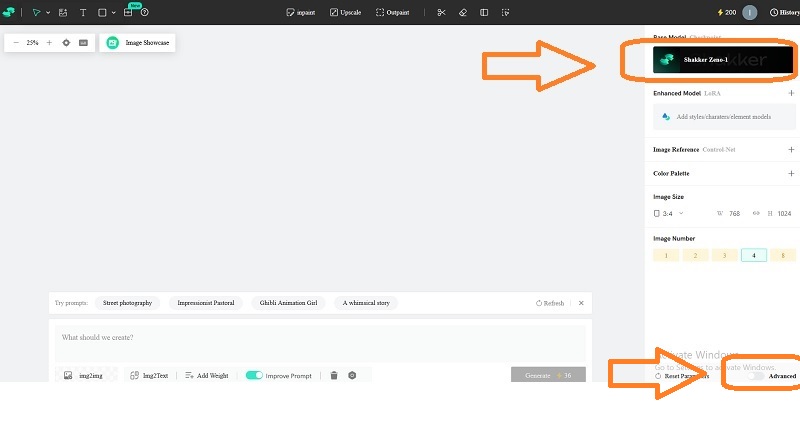Viewport: 800px width, 442px height.
Task: Toggle the Improve Prompt switch
Action: 254,375
